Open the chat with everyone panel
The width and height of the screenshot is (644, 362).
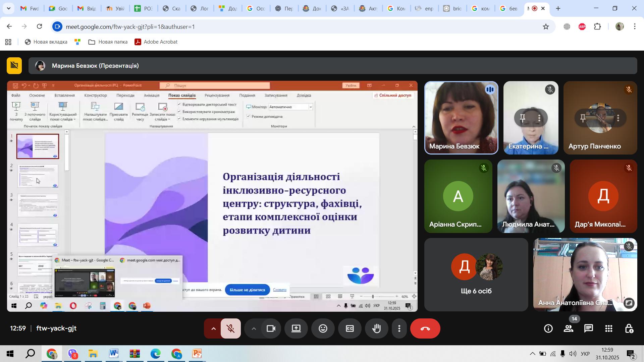pyautogui.click(x=589, y=328)
